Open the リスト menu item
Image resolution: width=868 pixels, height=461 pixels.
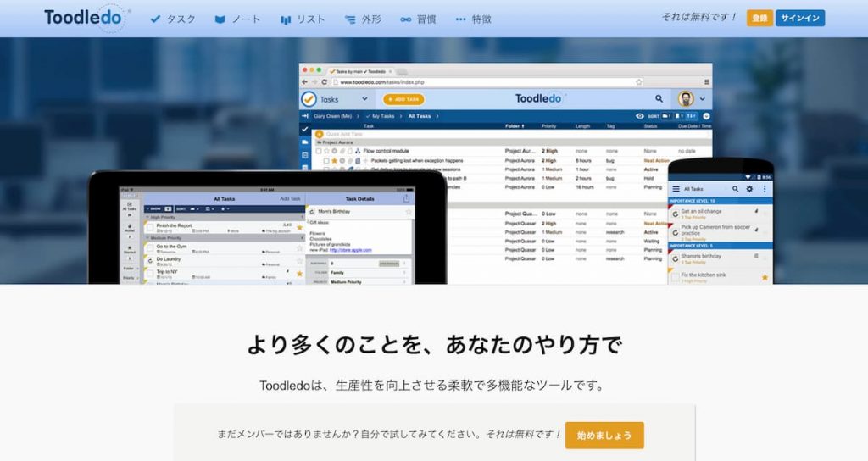303,19
